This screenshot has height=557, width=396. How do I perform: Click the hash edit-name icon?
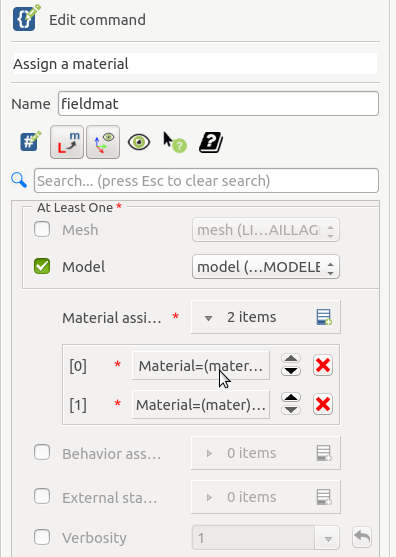tap(30, 141)
